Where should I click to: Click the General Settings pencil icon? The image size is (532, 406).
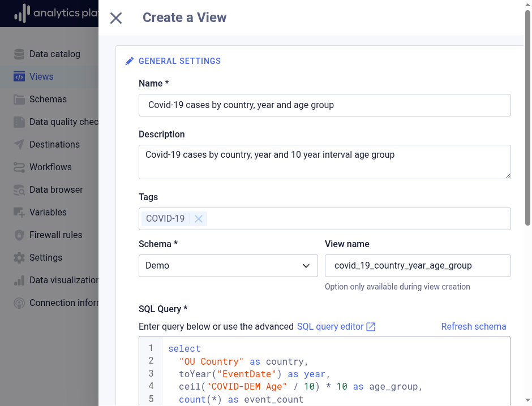[x=130, y=61]
